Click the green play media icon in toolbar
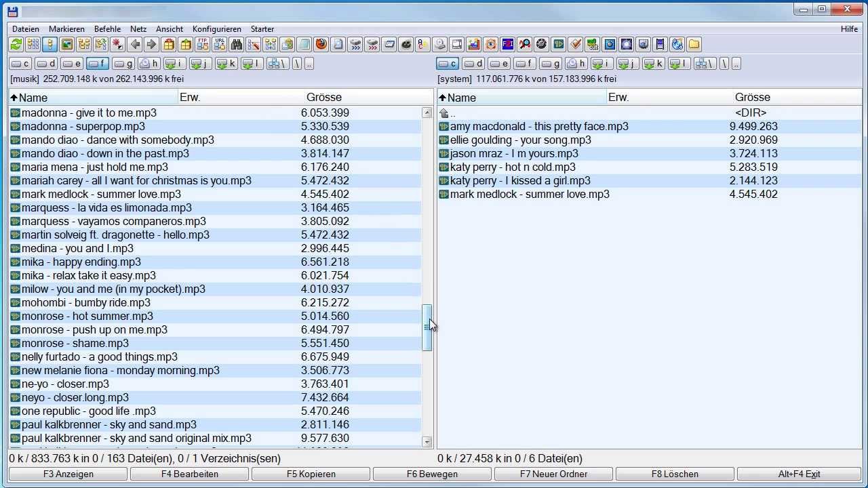The image size is (868, 488). 559,44
